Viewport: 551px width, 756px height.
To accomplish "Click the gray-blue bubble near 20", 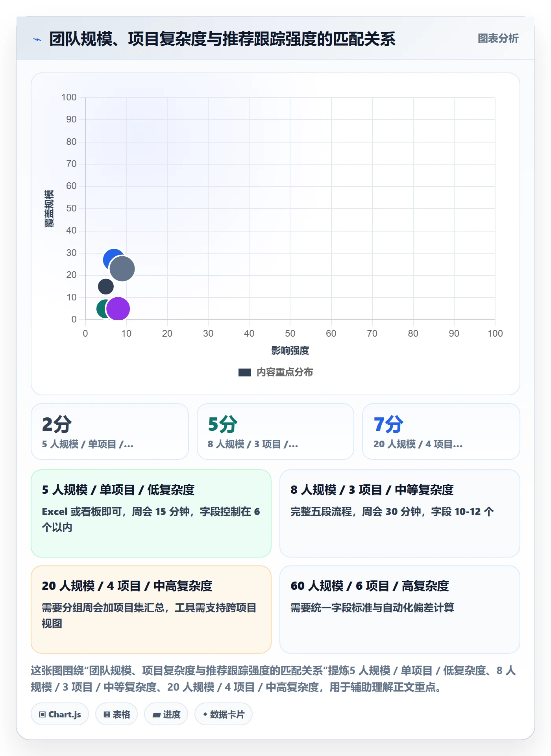I will 122,269.
